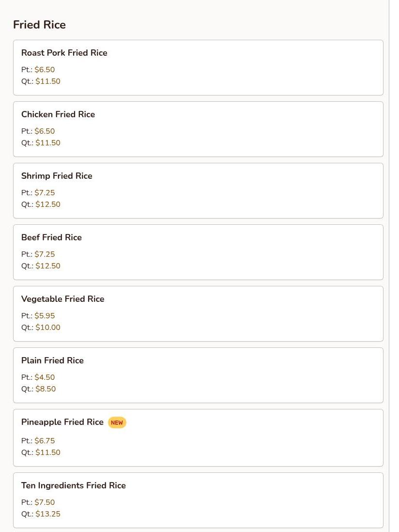The image size is (399, 532).
Task: Select Vegetable Fried Rice title
Action: pos(63,299)
